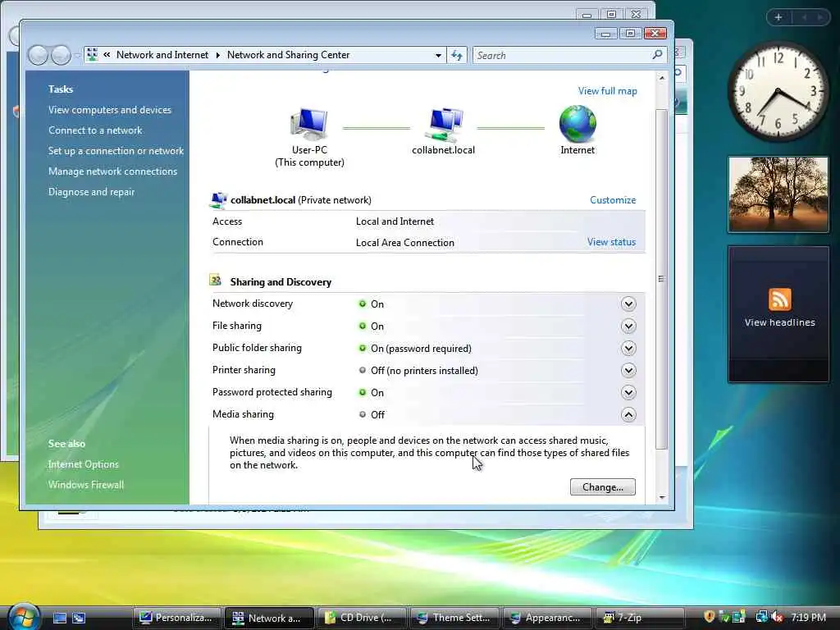Click the collabnet.local network icon in map
The width and height of the screenshot is (840, 630).
[444, 126]
